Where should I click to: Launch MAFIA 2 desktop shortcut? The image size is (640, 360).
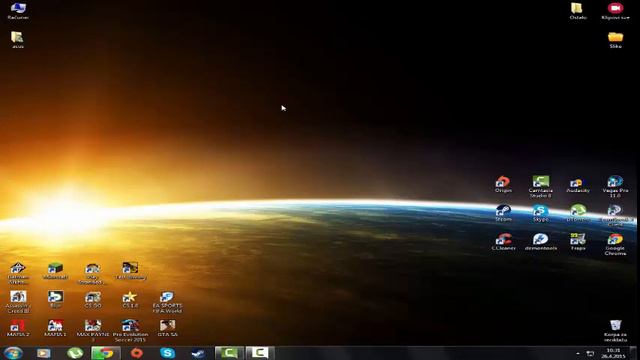click(18, 328)
